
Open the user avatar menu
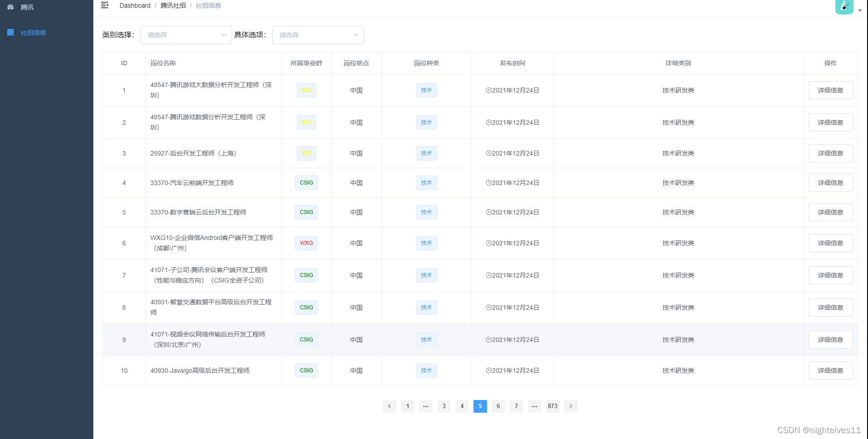(844, 6)
